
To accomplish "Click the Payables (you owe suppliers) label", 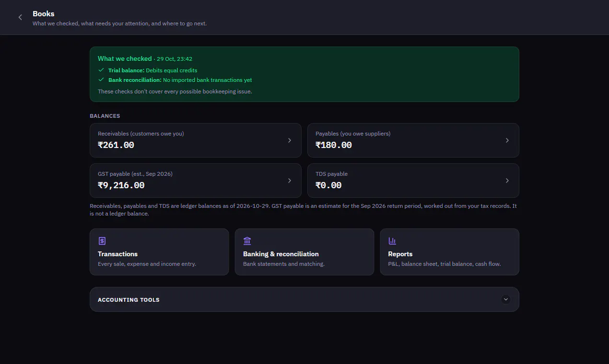I will 353,134.
